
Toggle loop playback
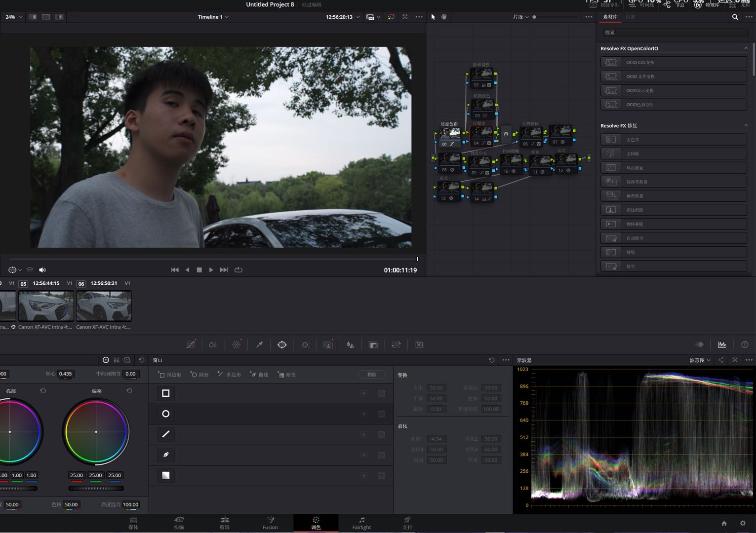(239, 270)
